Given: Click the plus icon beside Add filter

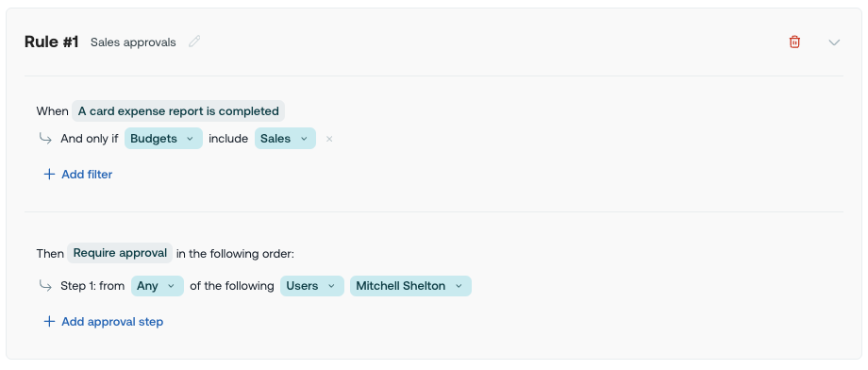Looking at the screenshot, I should (x=49, y=175).
